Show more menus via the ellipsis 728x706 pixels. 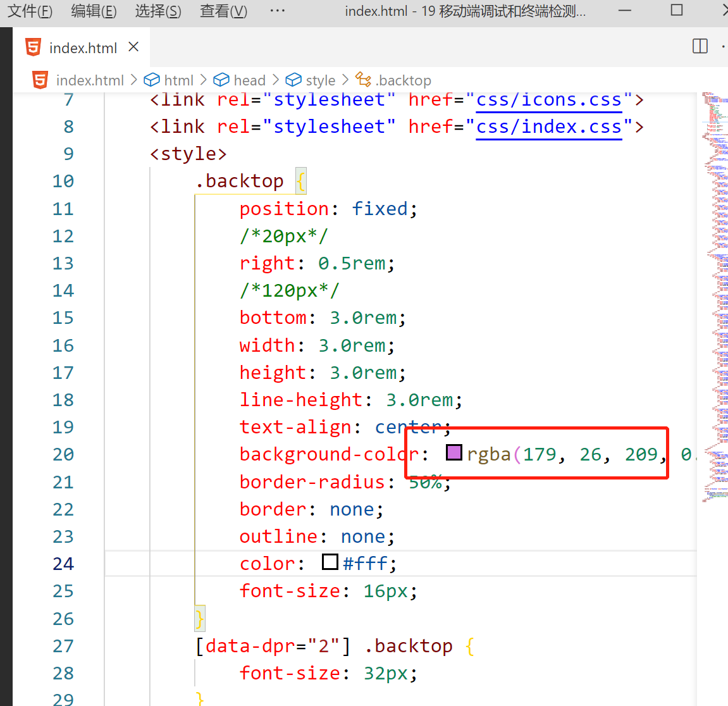tap(277, 11)
